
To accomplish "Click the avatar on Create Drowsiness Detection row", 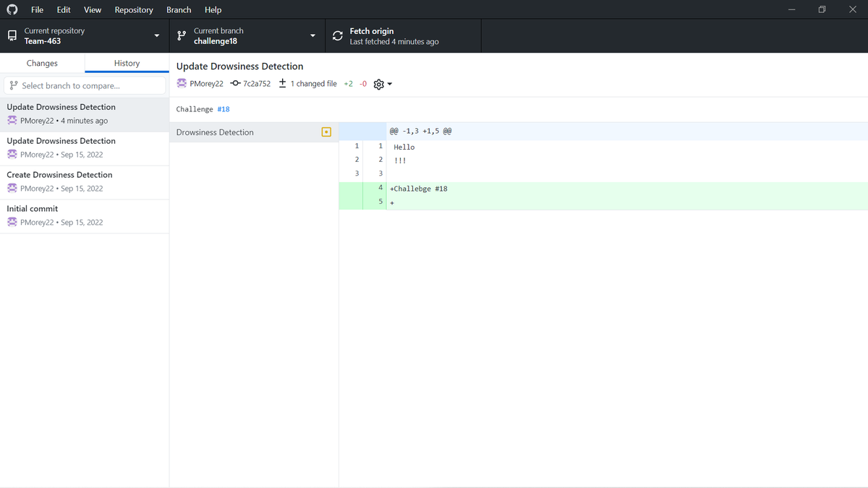I will [x=12, y=188].
